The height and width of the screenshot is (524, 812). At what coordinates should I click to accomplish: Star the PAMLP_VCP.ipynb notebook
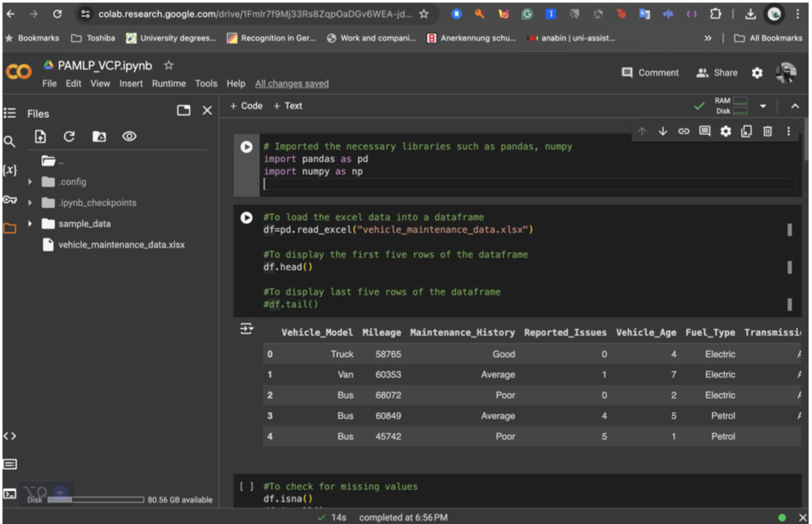click(168, 66)
